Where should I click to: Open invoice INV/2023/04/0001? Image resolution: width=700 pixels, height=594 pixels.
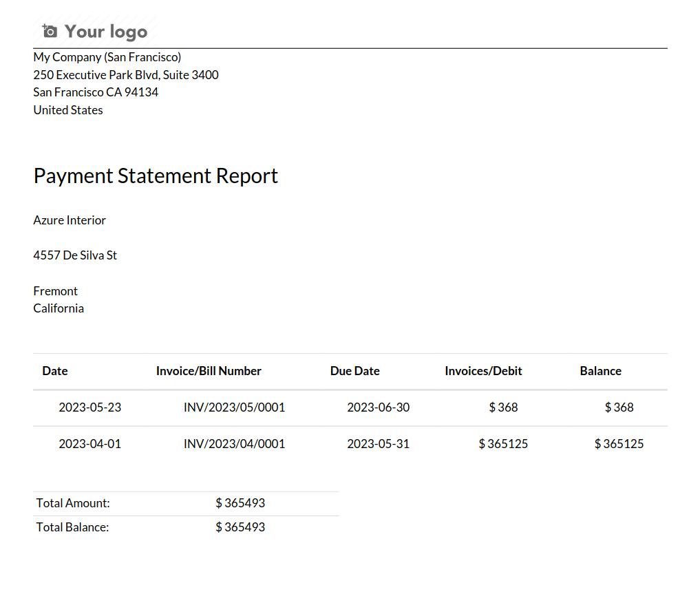[234, 444]
